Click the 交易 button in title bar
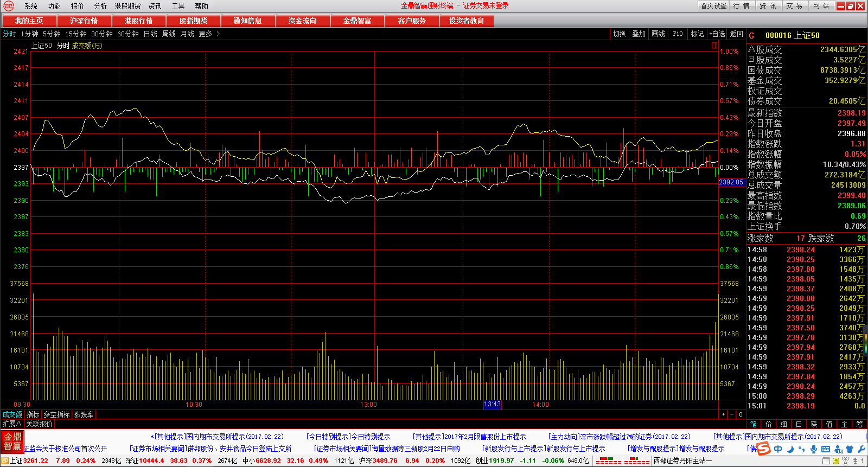This screenshot has width=868, height=467. coord(794,6)
